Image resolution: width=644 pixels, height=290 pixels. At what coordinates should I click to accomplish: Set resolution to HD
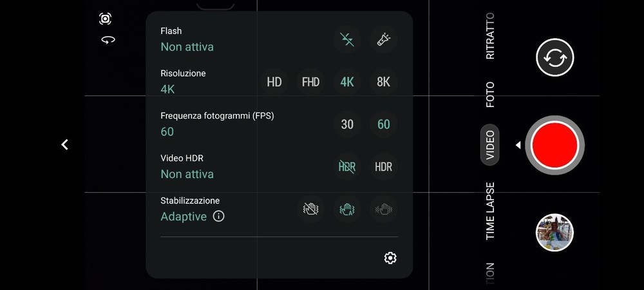274,82
